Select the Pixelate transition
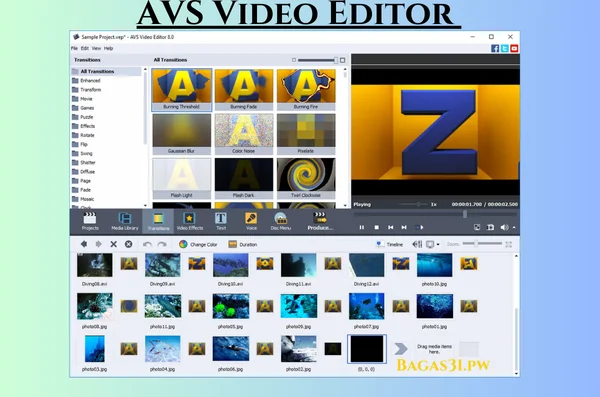 306,134
